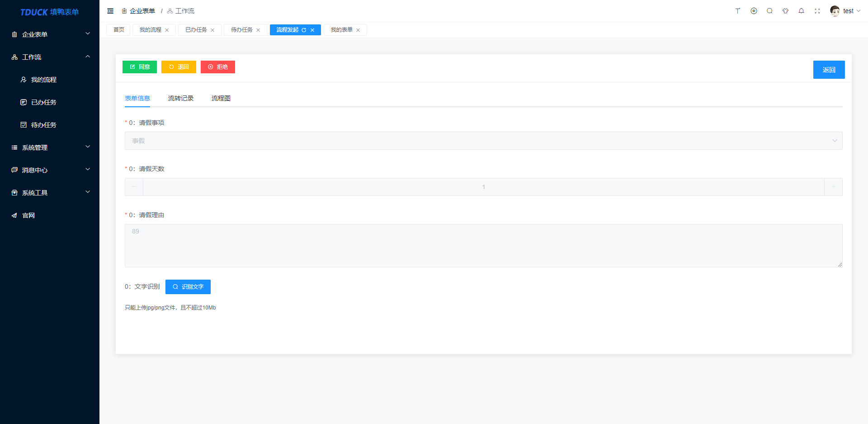This screenshot has width=868, height=424.
Task: Toggle fullscreen icon in header
Action: (x=817, y=11)
